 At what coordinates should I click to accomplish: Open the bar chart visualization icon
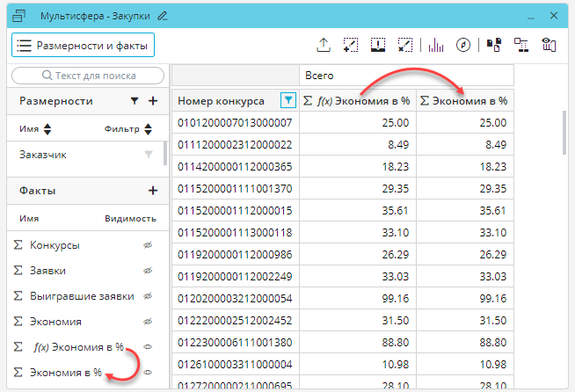[435, 45]
